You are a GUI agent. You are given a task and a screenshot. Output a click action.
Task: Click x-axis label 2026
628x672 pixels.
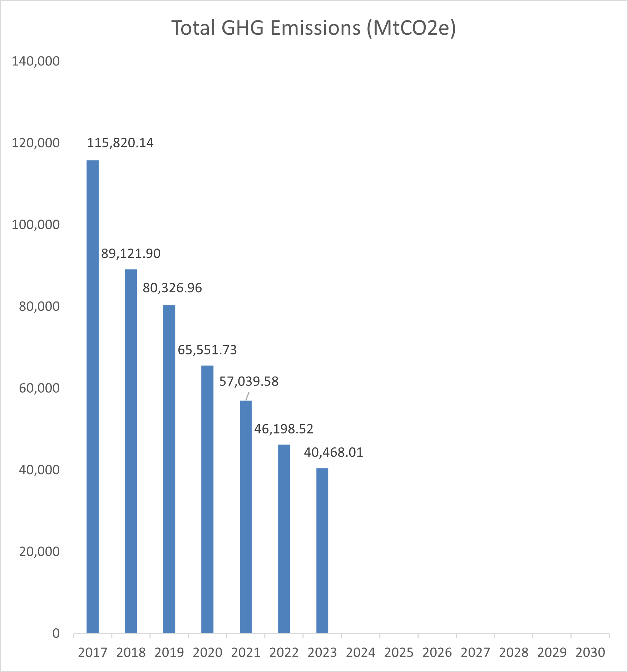[437, 653]
